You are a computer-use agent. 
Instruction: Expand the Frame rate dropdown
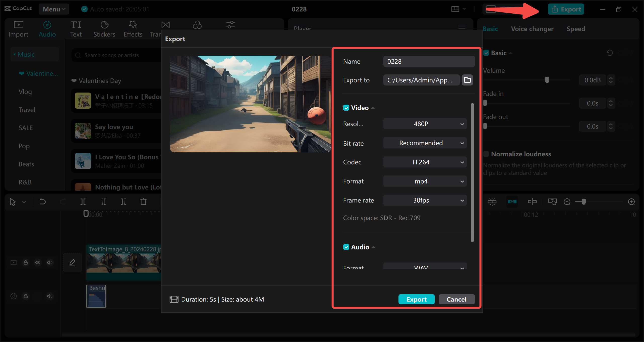[425, 200]
